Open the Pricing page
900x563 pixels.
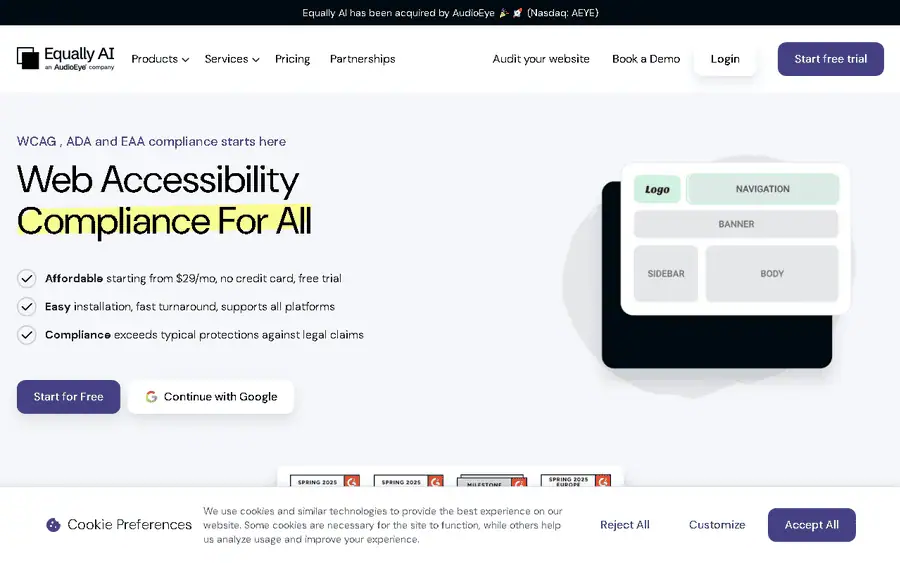(292, 59)
